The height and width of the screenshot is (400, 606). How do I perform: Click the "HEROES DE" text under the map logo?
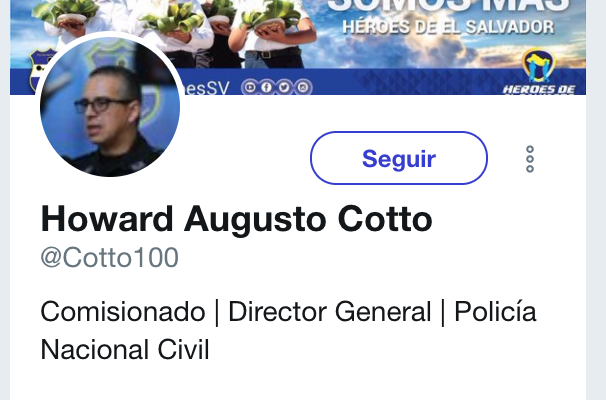[x=539, y=90]
